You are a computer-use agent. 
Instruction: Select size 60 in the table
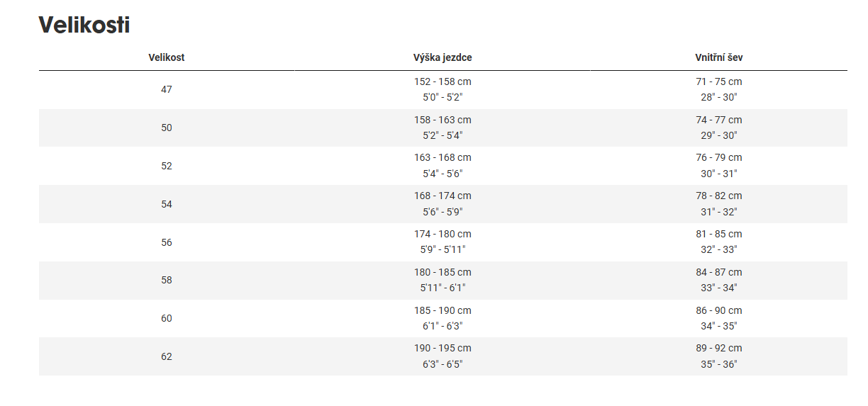[167, 318]
